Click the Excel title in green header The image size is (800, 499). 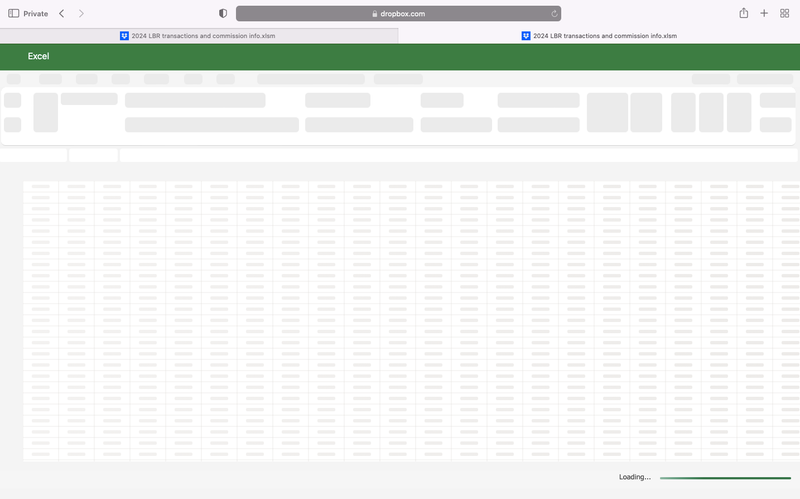pos(38,56)
